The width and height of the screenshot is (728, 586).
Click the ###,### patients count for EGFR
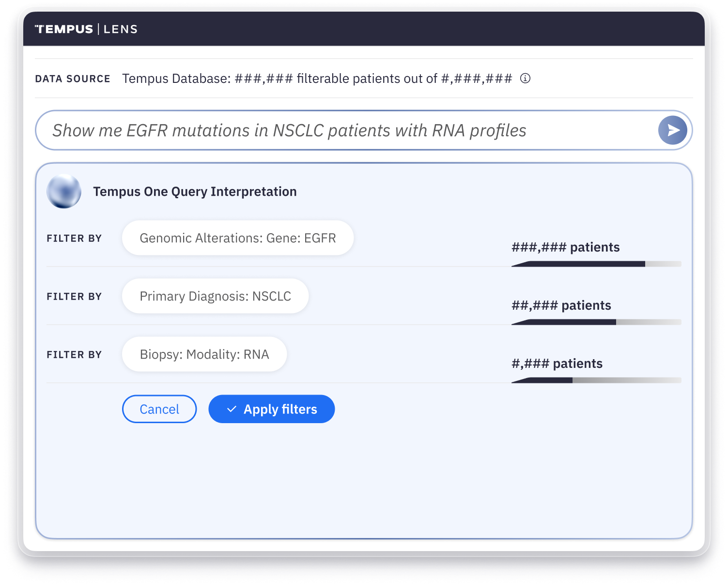566,247
